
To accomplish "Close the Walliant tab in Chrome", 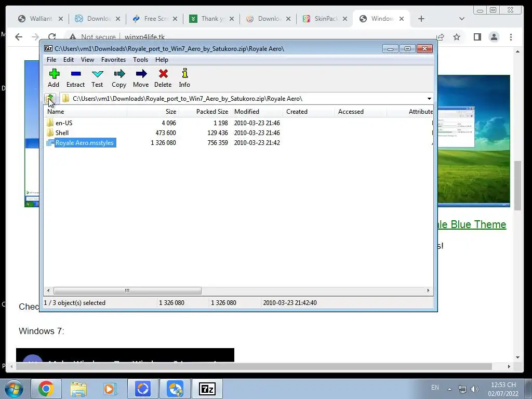I will coord(61,19).
